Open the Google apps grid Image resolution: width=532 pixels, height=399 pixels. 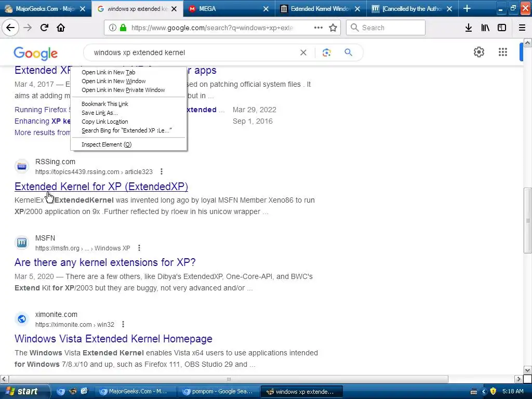click(503, 52)
